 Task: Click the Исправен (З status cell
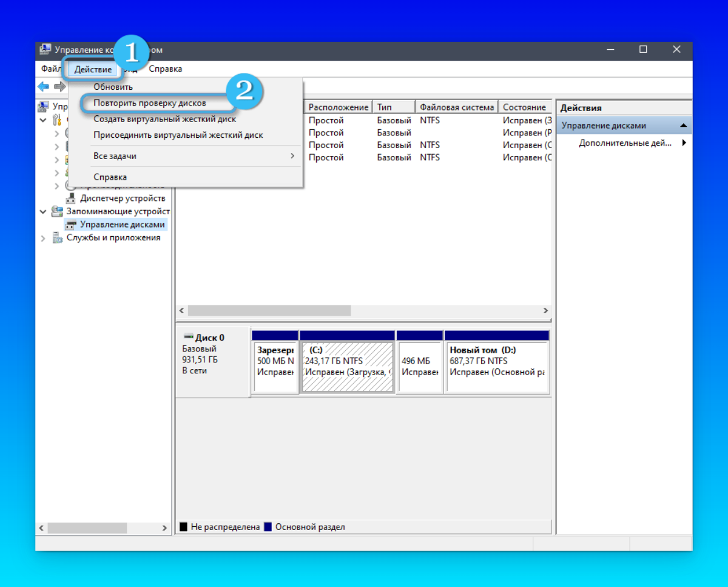coord(527,120)
